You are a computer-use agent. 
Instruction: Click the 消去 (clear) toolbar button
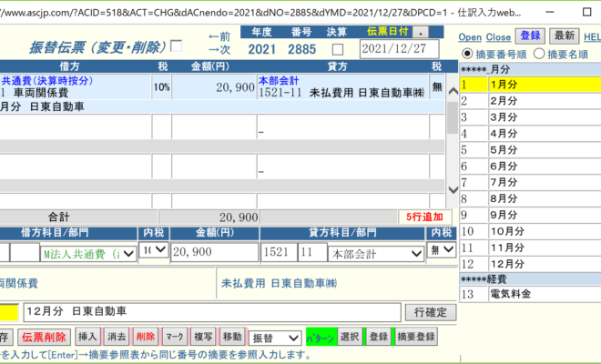[x=116, y=337]
